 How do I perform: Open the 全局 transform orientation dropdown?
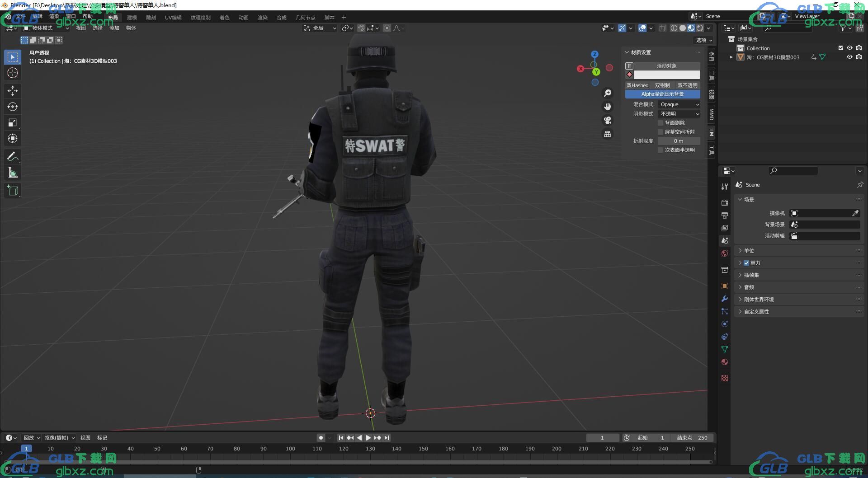tap(320, 28)
